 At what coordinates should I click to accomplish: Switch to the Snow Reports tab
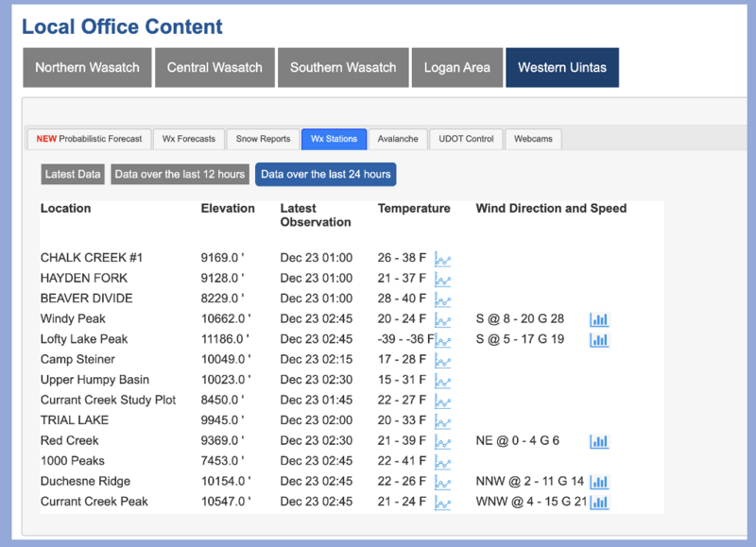263,139
